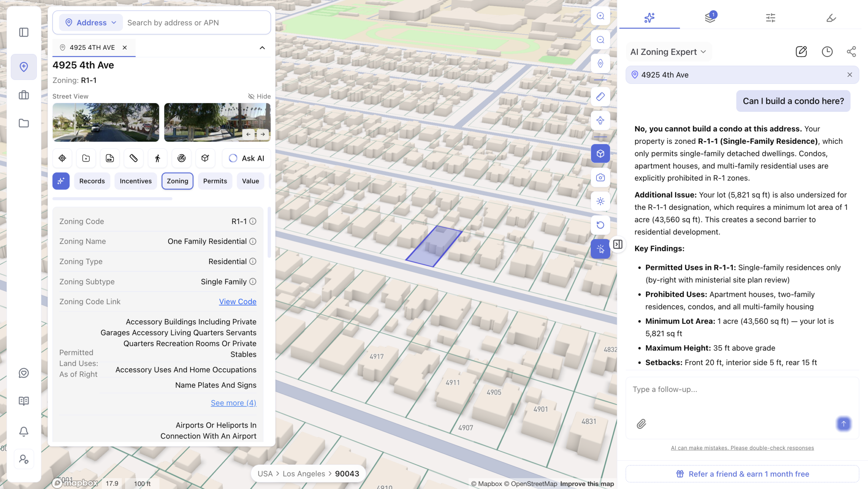
Task: Click the document export icon
Action: point(110,158)
